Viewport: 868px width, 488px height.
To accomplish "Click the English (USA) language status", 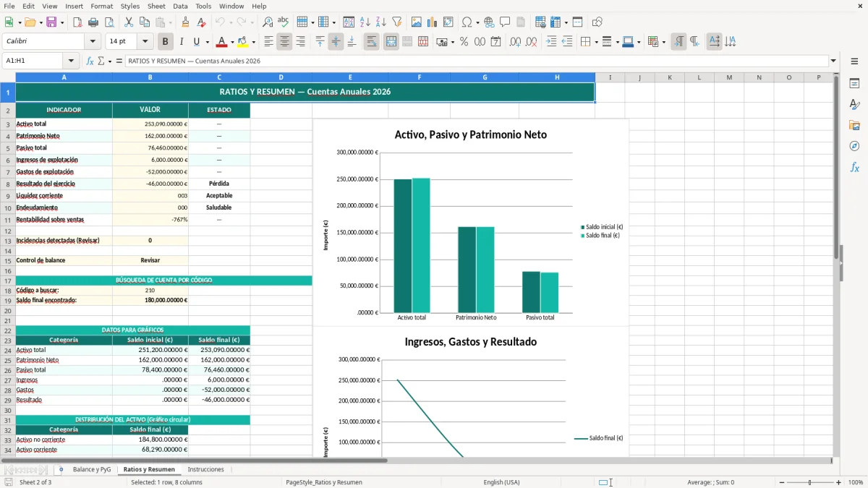I will coord(501,482).
